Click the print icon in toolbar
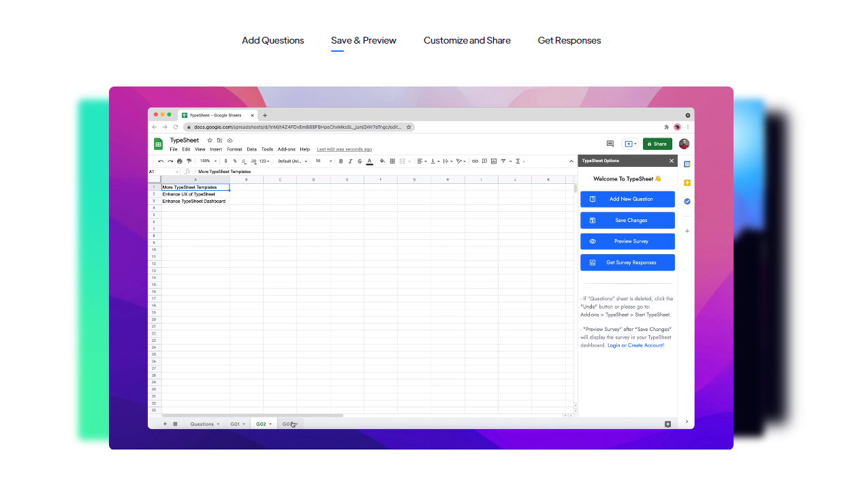Image resolution: width=850 pixels, height=504 pixels. tap(180, 161)
